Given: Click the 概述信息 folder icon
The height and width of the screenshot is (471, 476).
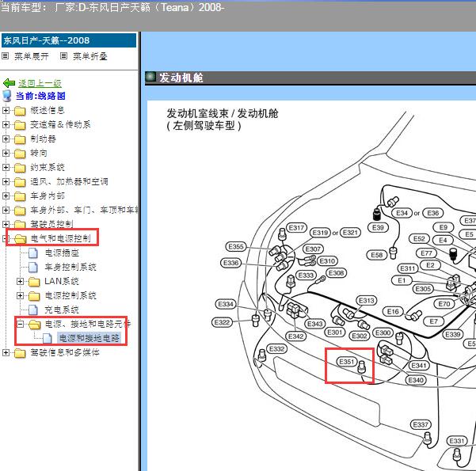Looking at the screenshot, I should tap(20, 111).
